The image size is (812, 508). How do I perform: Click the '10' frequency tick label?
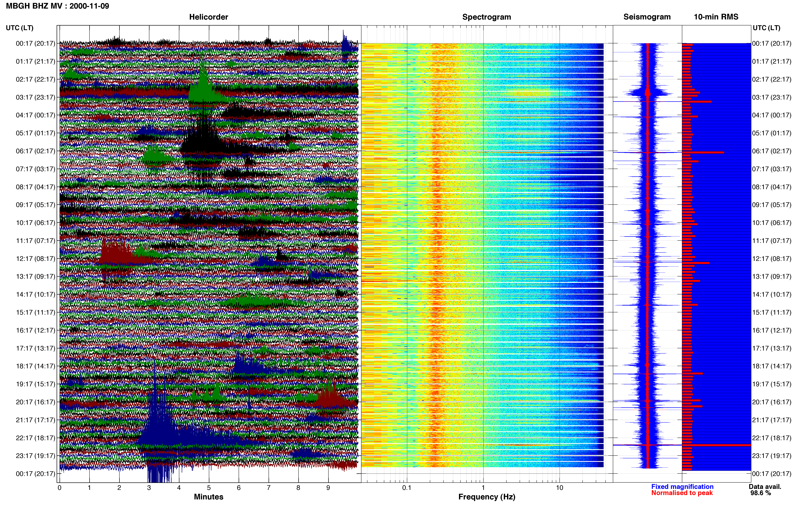click(x=559, y=488)
